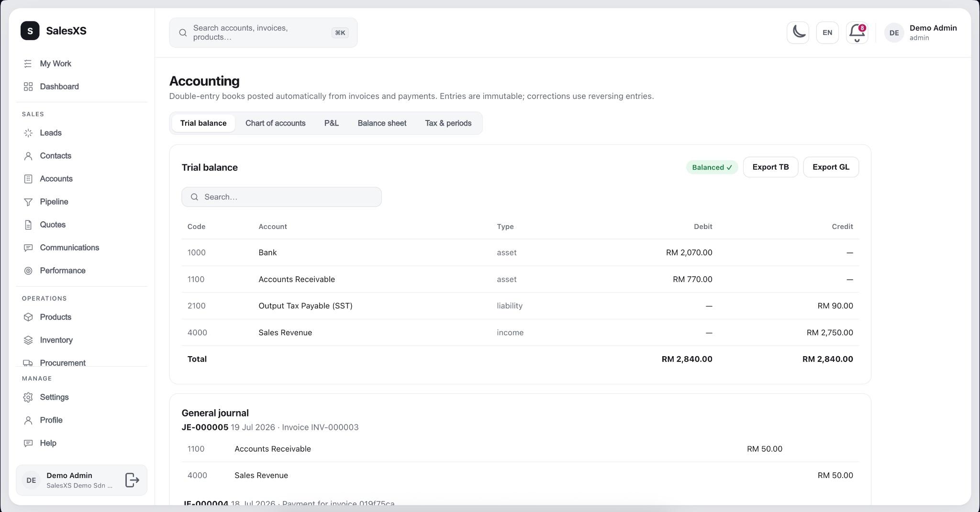Click the notifications bell icon
Viewport: 980px width, 512px height.
coord(857,33)
